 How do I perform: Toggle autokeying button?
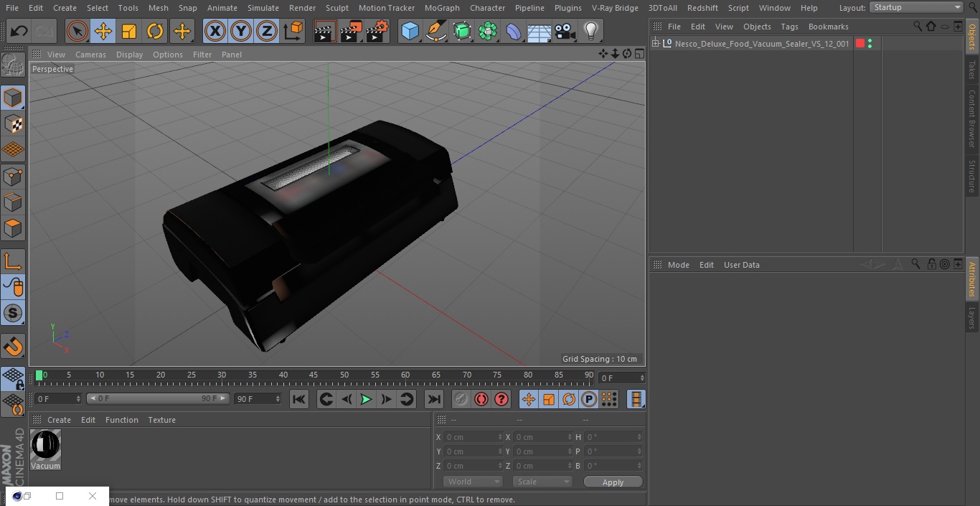click(x=481, y=399)
